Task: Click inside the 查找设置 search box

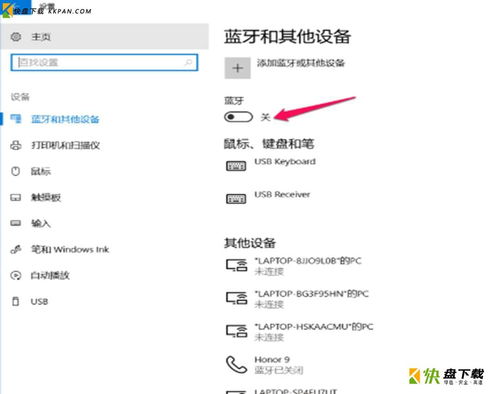Action: 104,62
